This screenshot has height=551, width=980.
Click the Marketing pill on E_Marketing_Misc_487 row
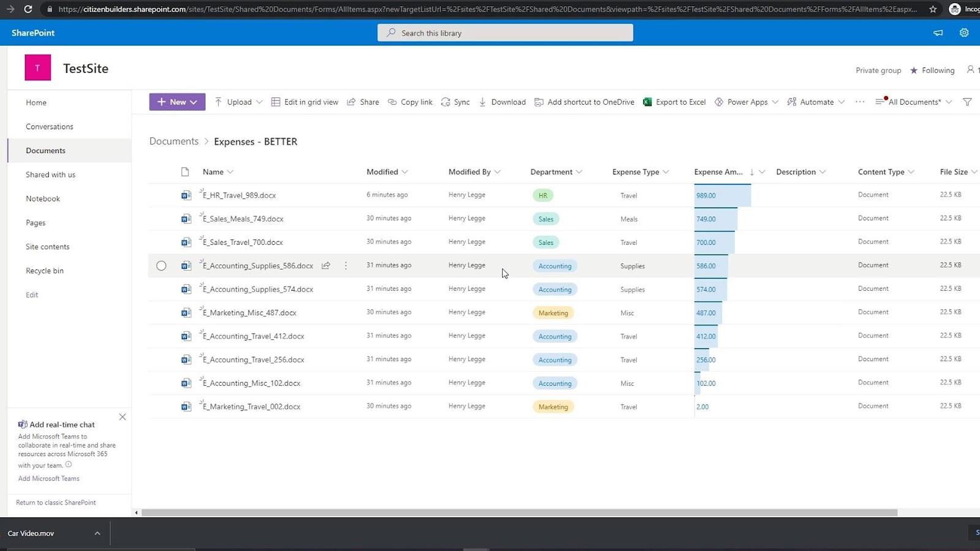pos(553,313)
